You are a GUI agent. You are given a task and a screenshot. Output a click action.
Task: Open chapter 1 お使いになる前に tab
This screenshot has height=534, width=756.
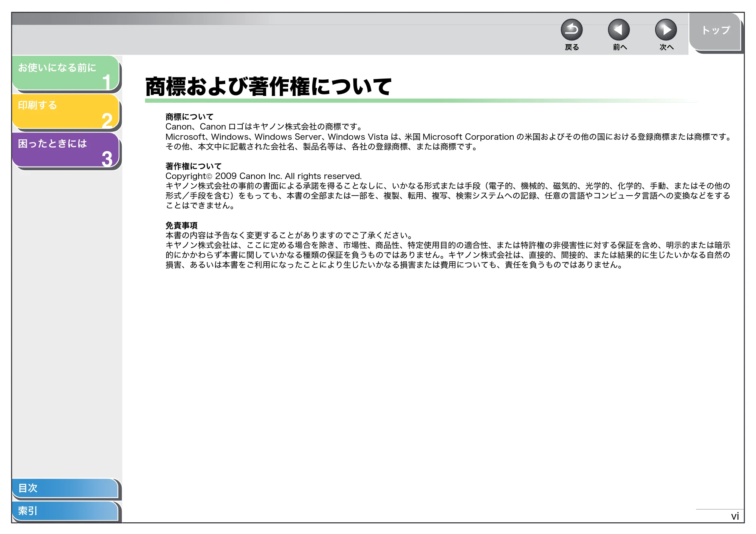coord(66,73)
